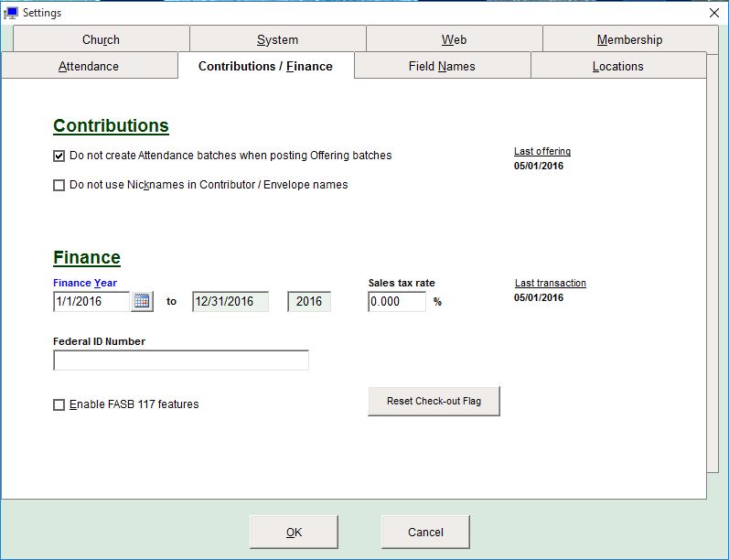Switch to the Church tab
The height and width of the screenshot is (560, 729).
point(101,39)
